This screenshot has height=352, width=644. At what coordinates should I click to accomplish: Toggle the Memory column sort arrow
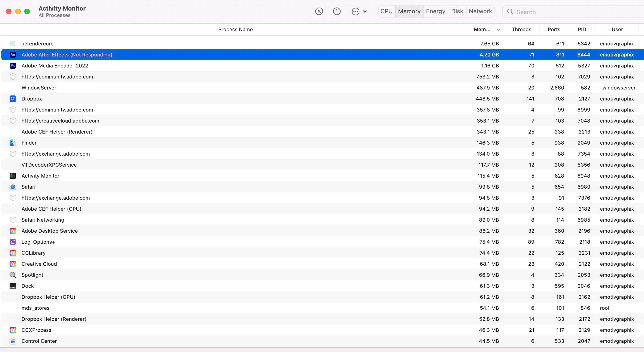(x=498, y=30)
